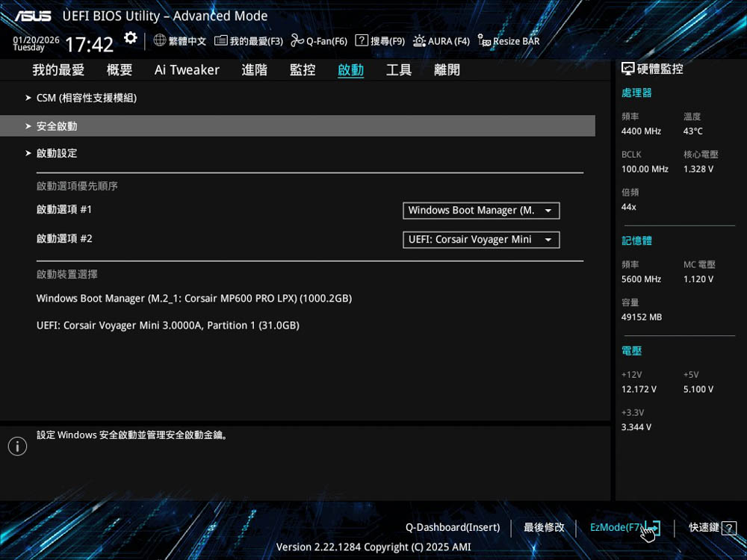Click the 搜尋(F9) search question icon

tap(362, 41)
